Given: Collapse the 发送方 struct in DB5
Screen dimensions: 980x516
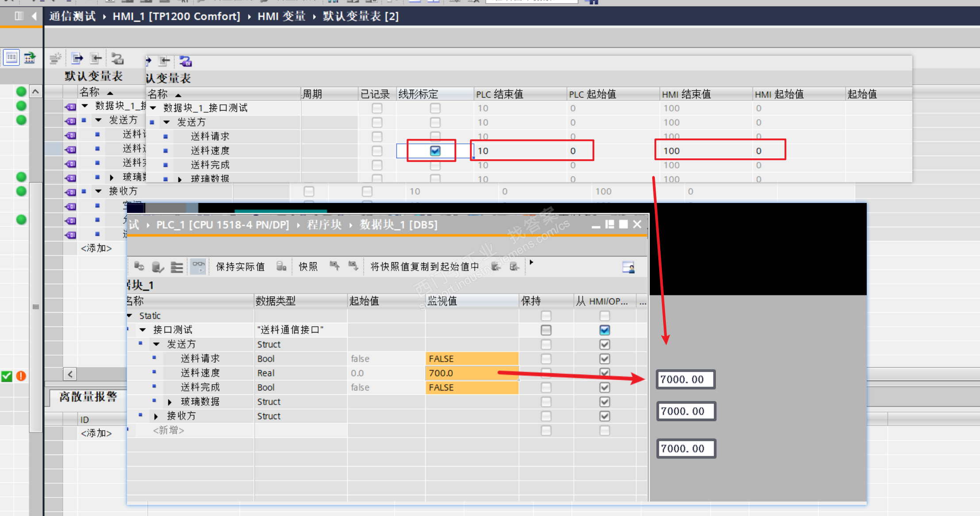Looking at the screenshot, I should tap(157, 344).
